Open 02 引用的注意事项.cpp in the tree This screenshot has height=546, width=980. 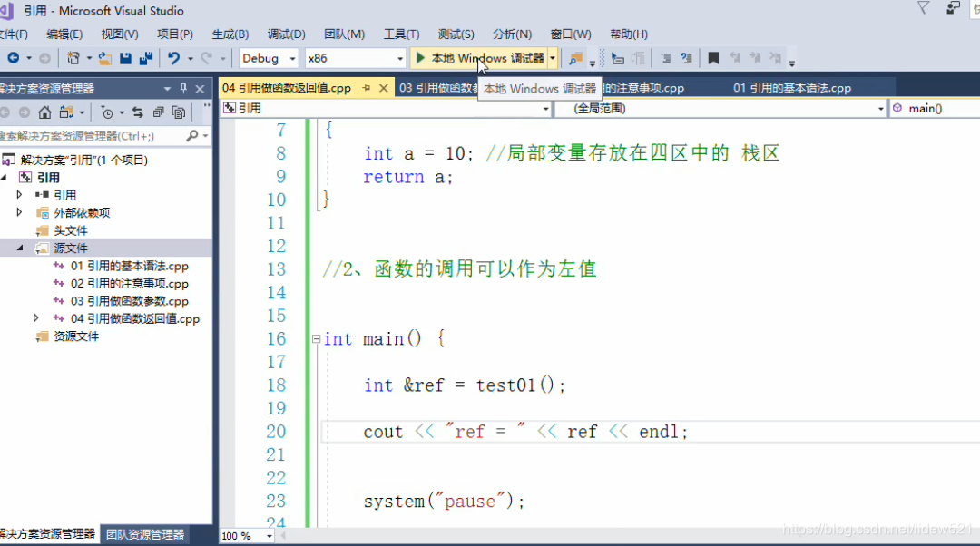129,284
